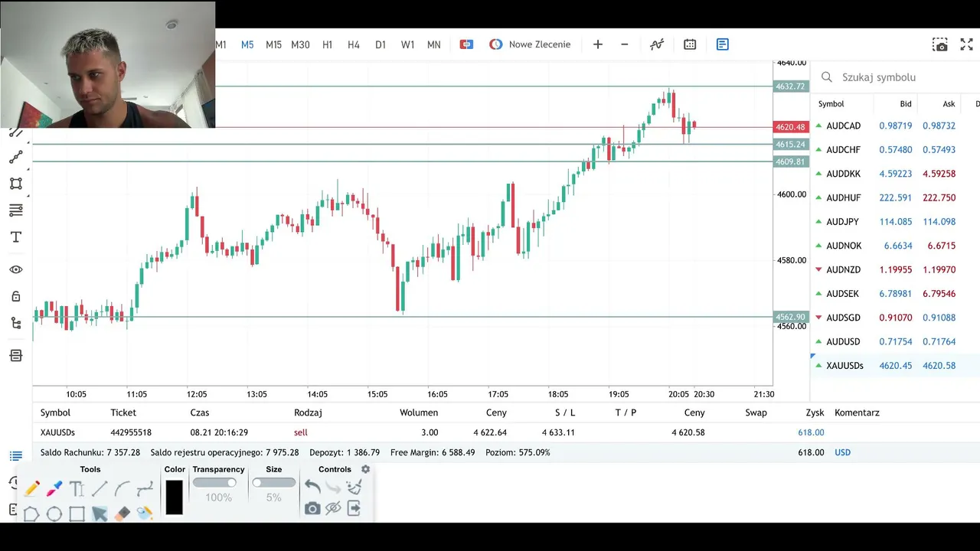Viewport: 980px width, 551px height.
Task: Select the polygon shape annotation tool
Action: click(31, 514)
